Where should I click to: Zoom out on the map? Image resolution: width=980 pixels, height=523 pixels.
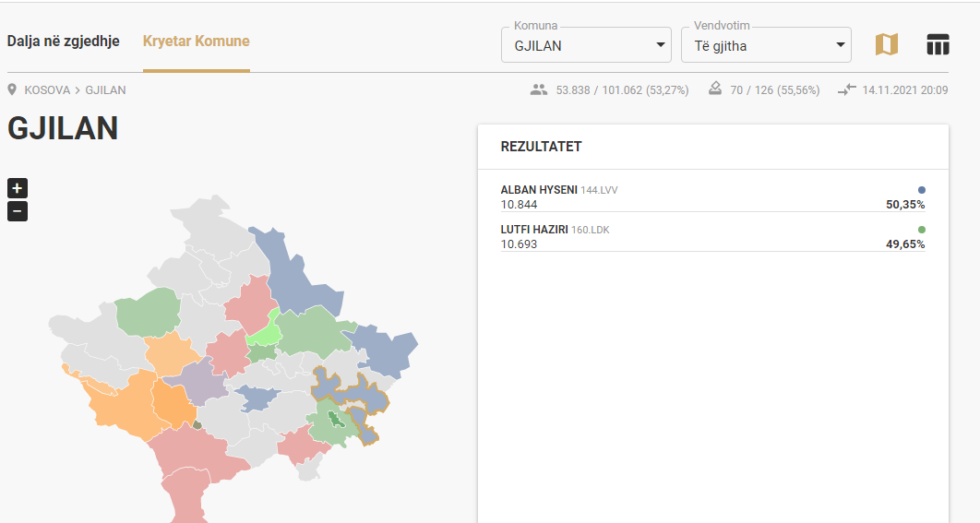click(x=18, y=211)
